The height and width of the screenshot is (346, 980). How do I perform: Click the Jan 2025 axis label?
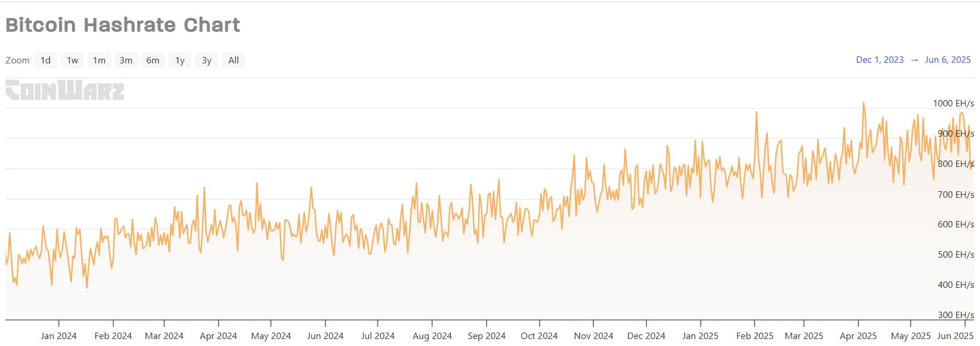pyautogui.click(x=701, y=336)
